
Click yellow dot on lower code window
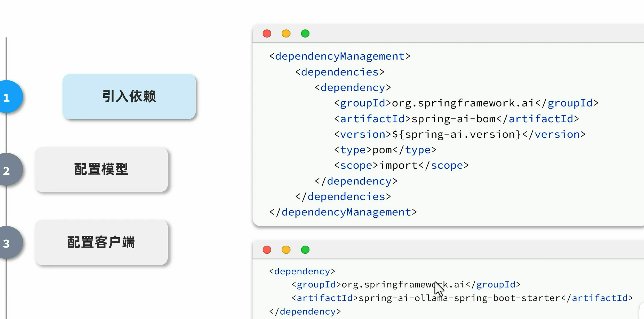tap(286, 250)
